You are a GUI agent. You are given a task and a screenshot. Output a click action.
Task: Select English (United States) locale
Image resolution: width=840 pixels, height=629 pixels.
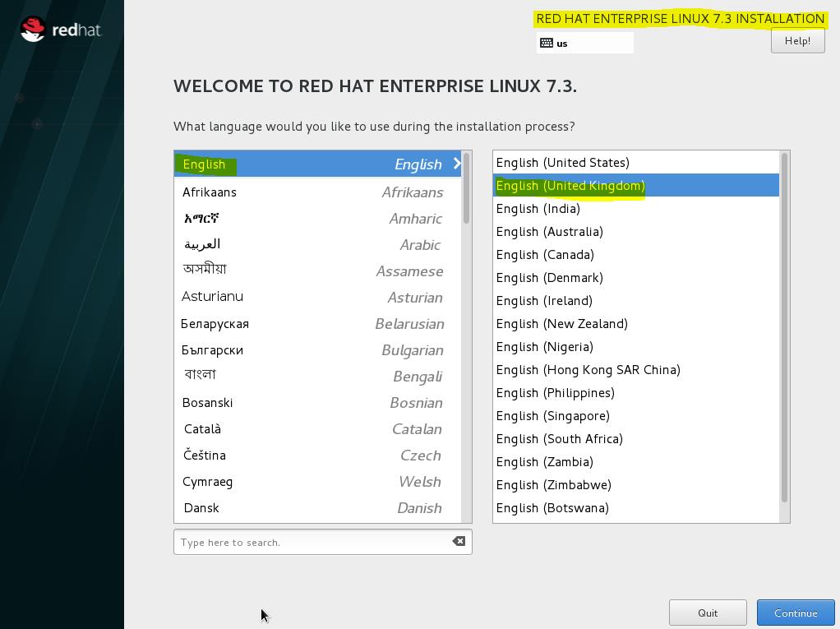[x=636, y=162]
